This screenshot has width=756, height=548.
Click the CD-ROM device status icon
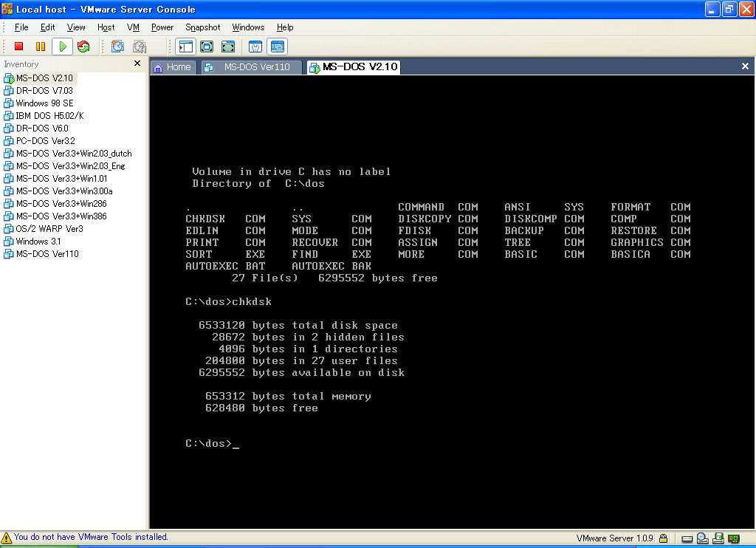703,538
